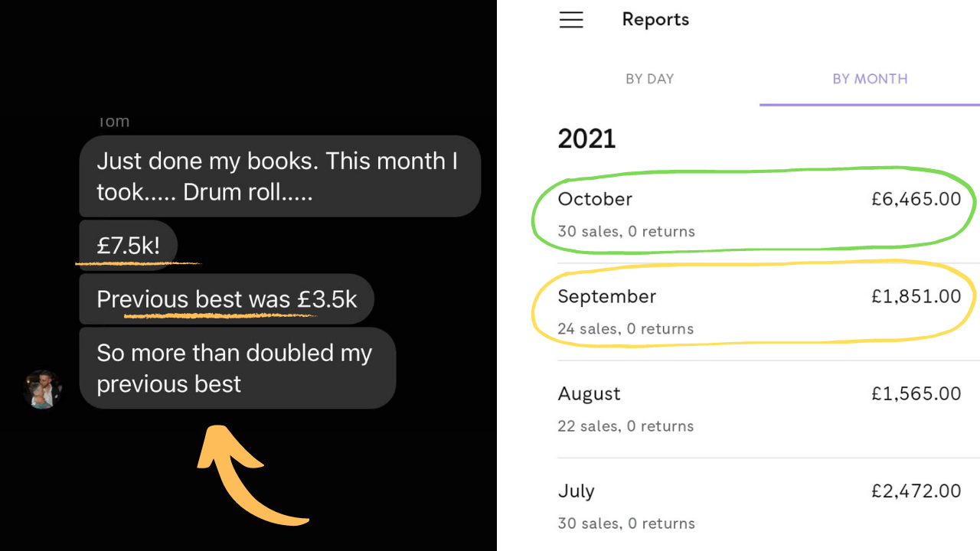Click Tom's profile avatar picture

(42, 389)
